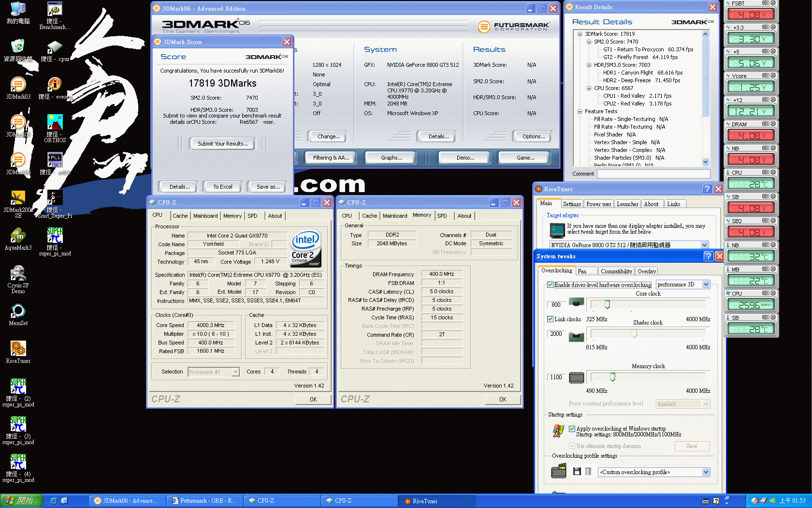
Task: Open the NVIDIA GeForce 8800 GTS adapter dropdown
Action: pos(629,245)
